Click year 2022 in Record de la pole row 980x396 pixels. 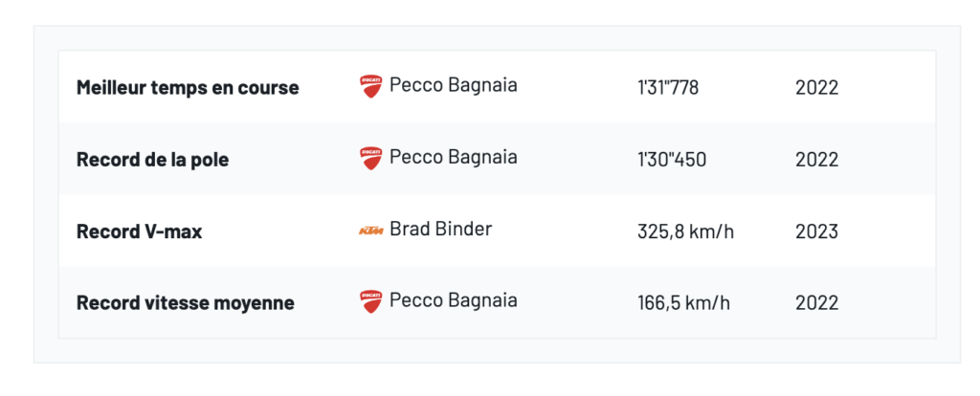point(816,160)
